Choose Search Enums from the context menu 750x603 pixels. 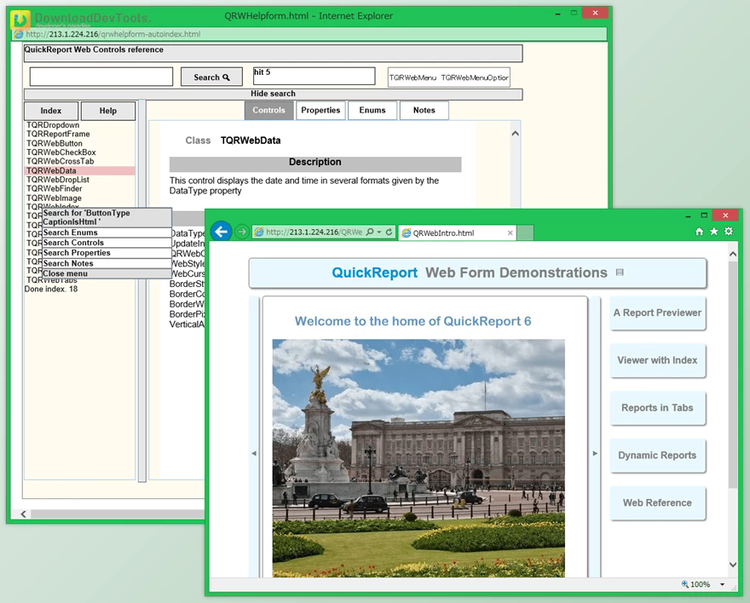(x=107, y=232)
